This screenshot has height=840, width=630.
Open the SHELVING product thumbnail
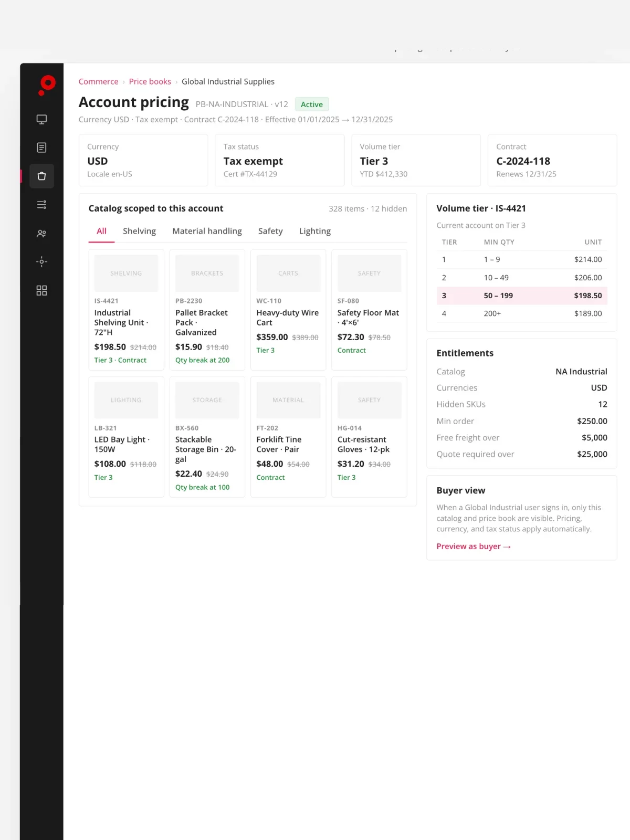[126, 273]
